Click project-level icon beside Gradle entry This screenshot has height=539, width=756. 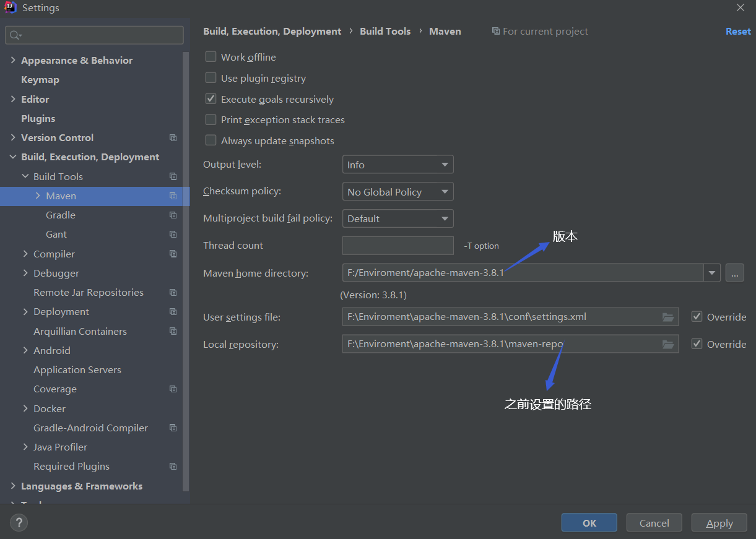pos(173,215)
